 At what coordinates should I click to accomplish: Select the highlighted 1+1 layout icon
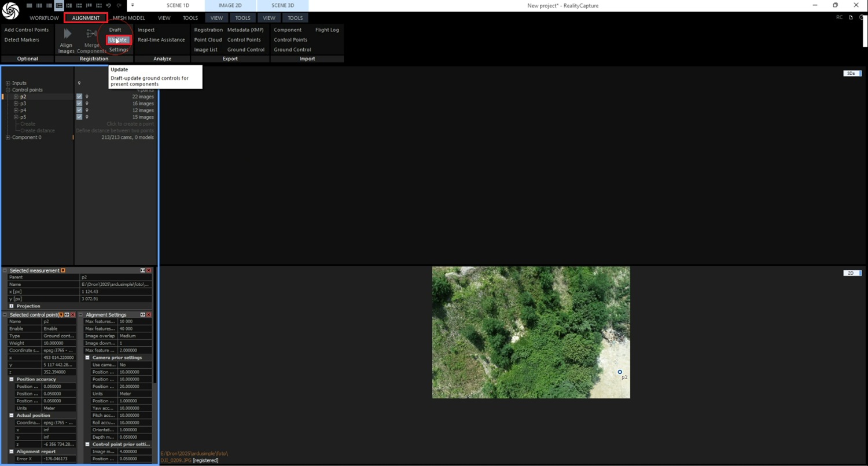coord(60,5)
